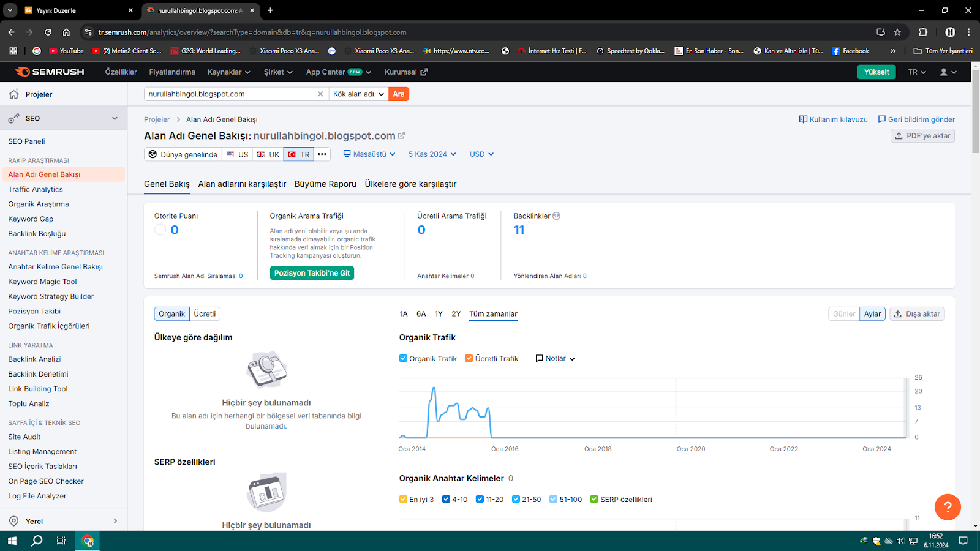980x551 pixels.
Task: Open the volume icon in system tray
Action: coord(900,541)
